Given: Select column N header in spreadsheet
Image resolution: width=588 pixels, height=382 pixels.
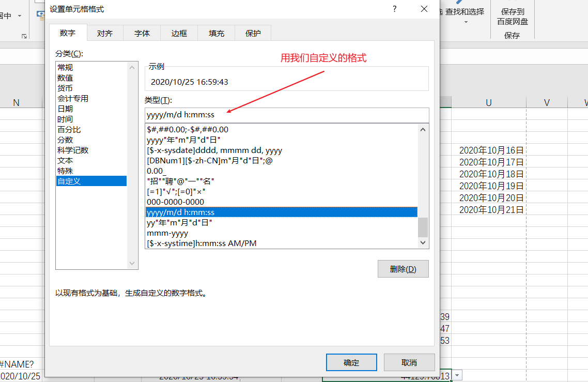Looking at the screenshot, I should click(x=16, y=102).
